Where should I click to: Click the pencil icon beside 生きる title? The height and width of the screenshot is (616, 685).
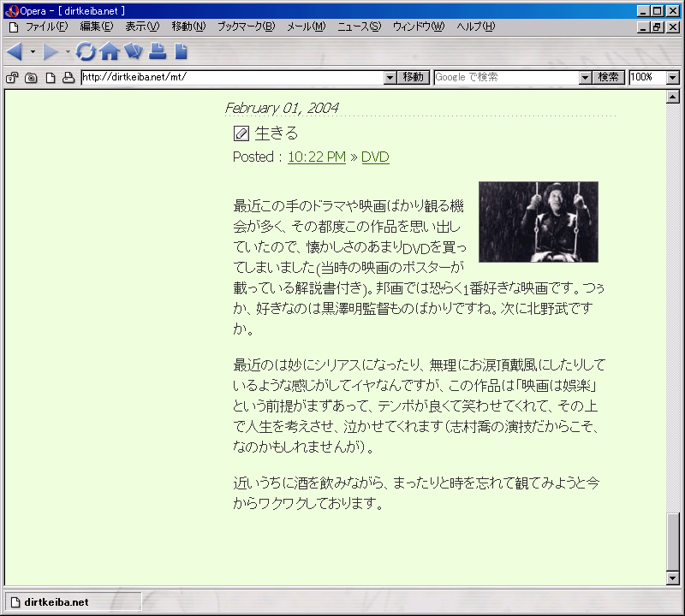[x=241, y=133]
